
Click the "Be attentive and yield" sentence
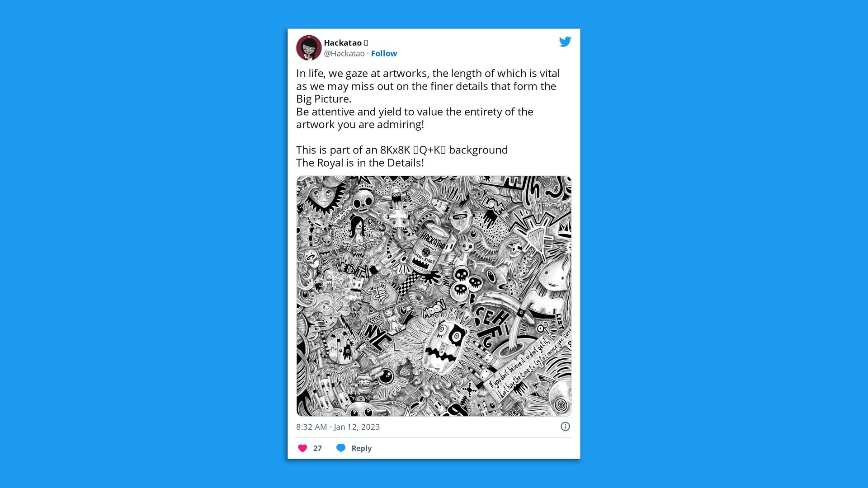415,118
